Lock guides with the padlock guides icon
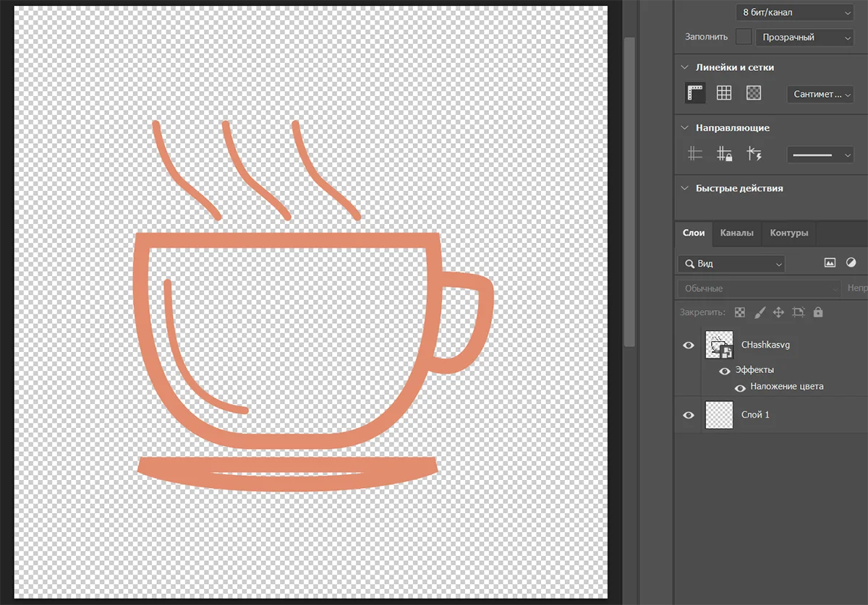868x605 pixels. [724, 154]
